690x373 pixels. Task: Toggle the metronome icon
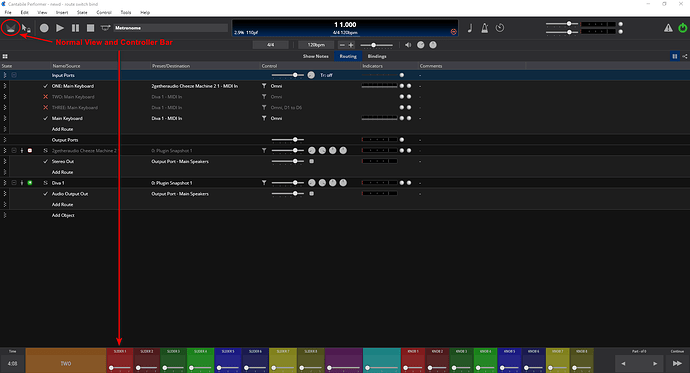click(x=484, y=28)
